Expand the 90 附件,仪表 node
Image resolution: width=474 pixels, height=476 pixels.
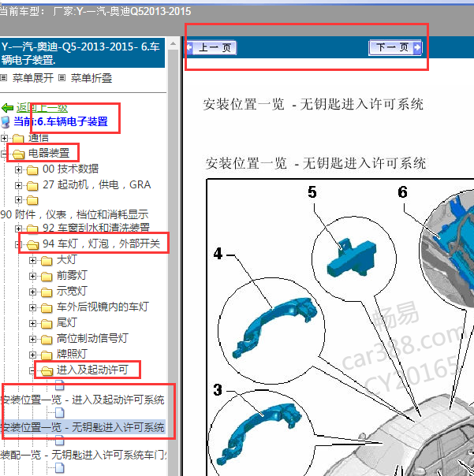click(18, 199)
